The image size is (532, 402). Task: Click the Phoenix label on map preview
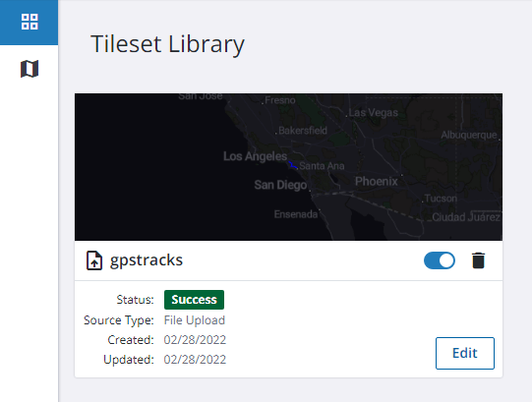tap(377, 182)
